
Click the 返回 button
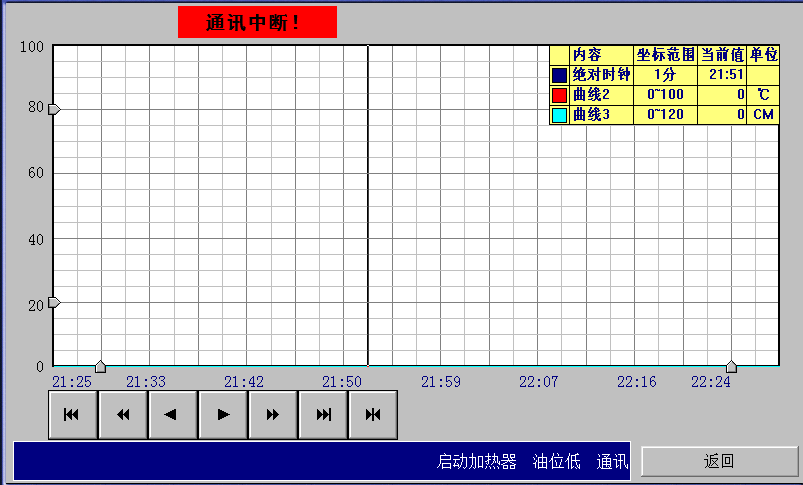click(720, 461)
